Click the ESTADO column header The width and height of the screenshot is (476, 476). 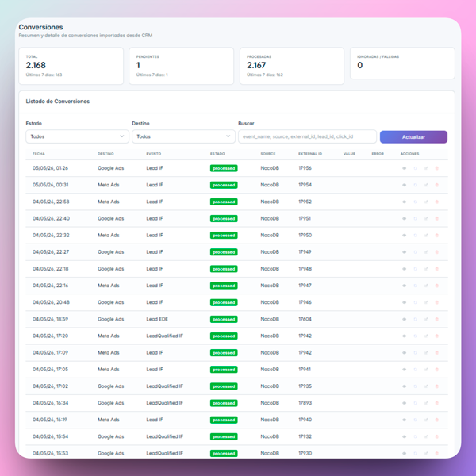pos(217,154)
